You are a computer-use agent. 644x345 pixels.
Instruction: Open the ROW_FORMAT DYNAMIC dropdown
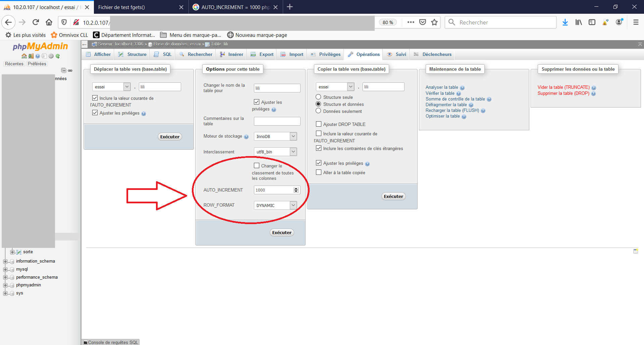tap(275, 205)
